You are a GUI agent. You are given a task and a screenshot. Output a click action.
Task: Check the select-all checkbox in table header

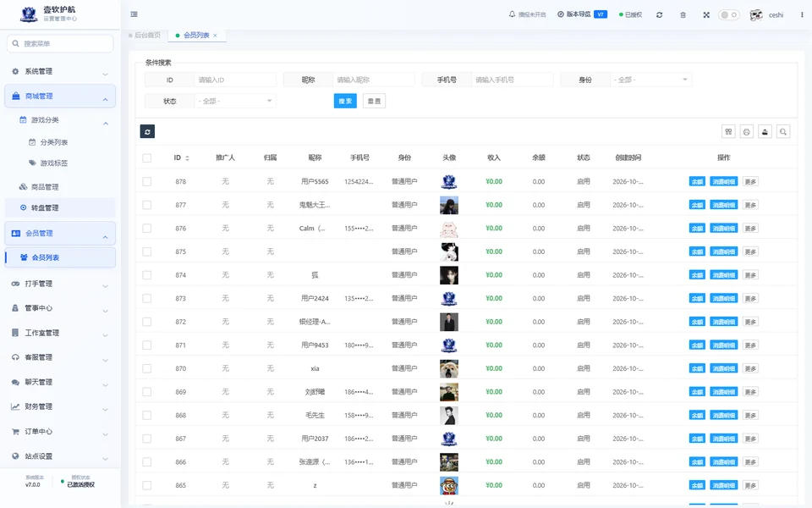click(x=147, y=158)
